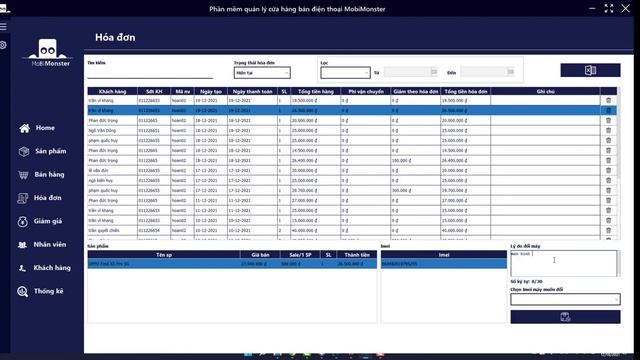Go to Nhân viên section

tap(42, 244)
